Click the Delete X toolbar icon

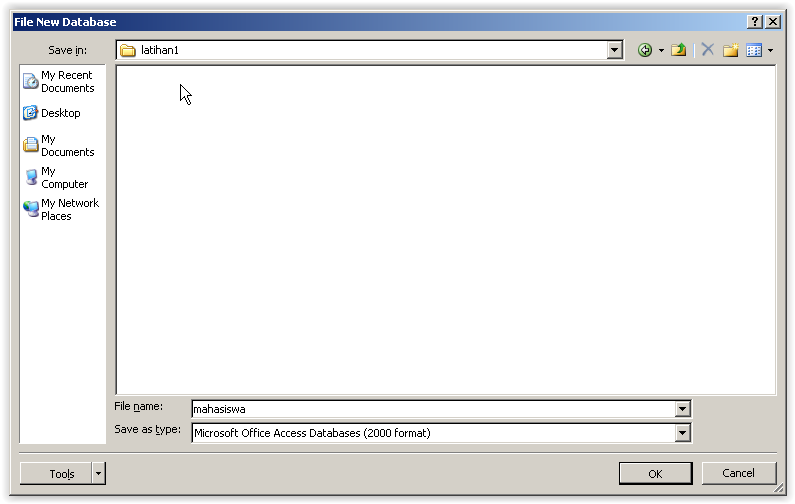point(708,50)
